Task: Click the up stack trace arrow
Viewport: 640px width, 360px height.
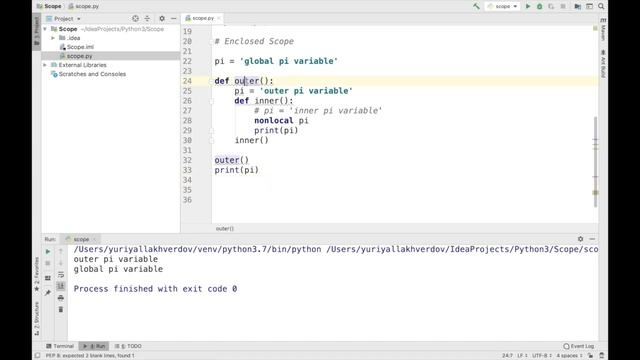Action: pos(61,251)
